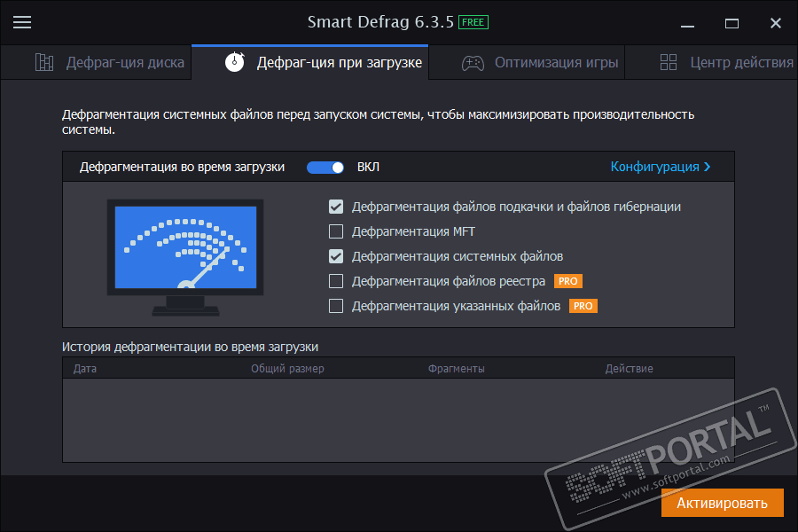The height and width of the screenshot is (532, 798).
Task: Open Центр действия tab
Action: click(711, 62)
